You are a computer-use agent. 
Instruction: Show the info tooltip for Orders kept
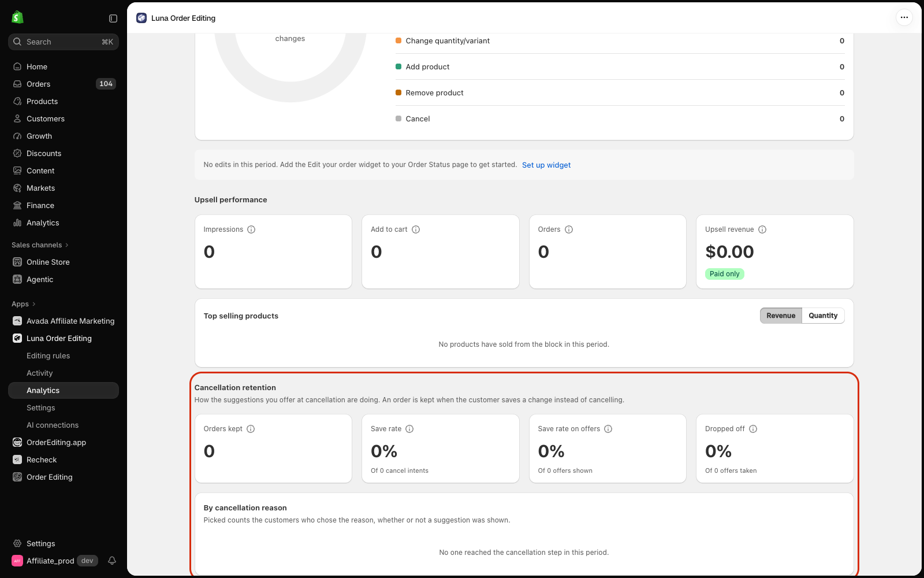251,429
